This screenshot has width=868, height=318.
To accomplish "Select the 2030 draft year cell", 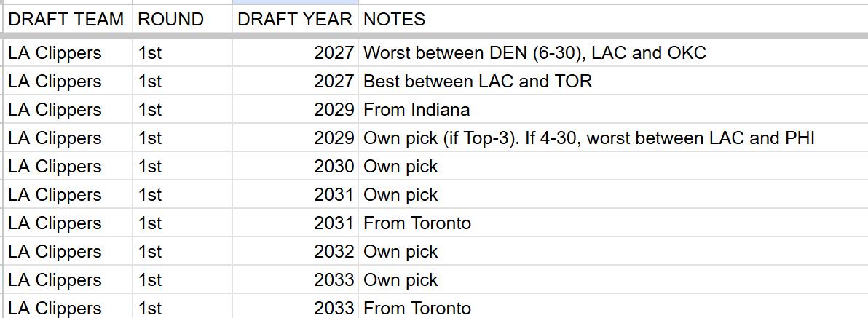I will (296, 167).
